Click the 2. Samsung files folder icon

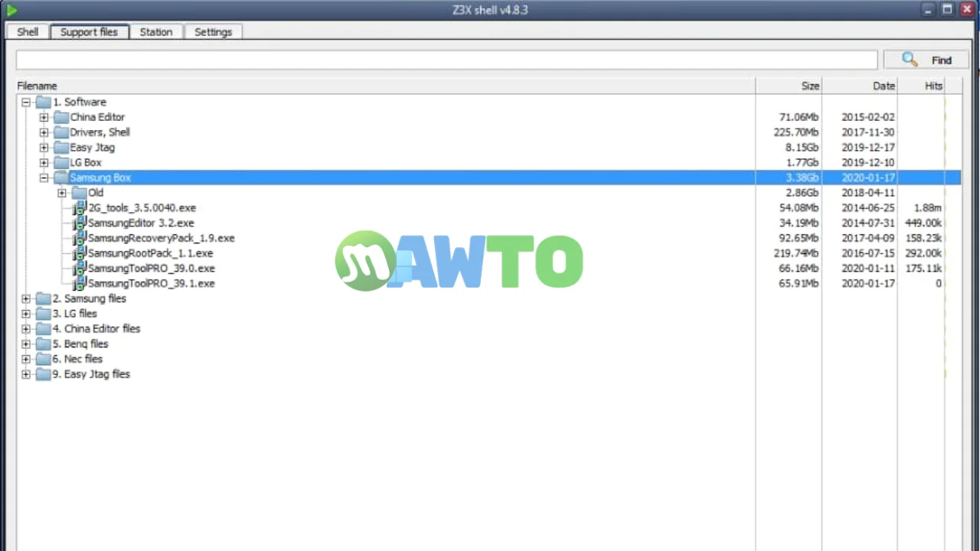click(x=44, y=298)
